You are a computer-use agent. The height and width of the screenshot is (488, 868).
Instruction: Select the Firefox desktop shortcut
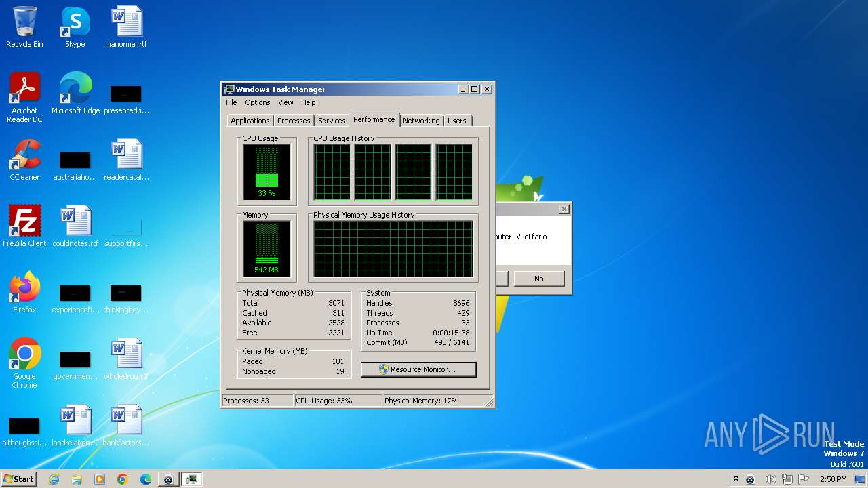click(x=24, y=292)
